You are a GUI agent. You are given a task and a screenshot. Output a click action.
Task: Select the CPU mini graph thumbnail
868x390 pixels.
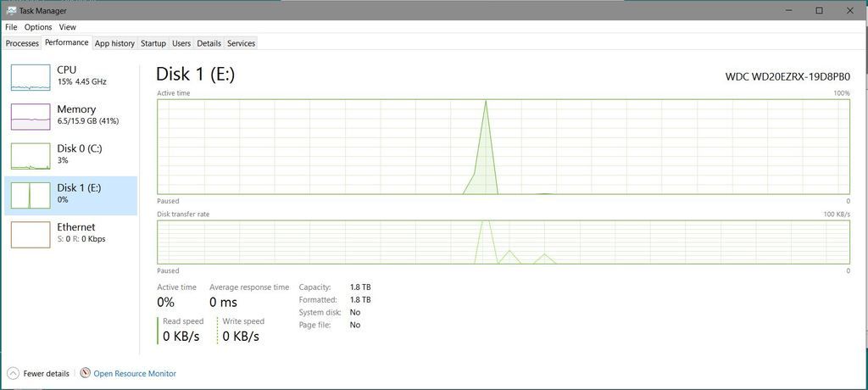click(31, 76)
